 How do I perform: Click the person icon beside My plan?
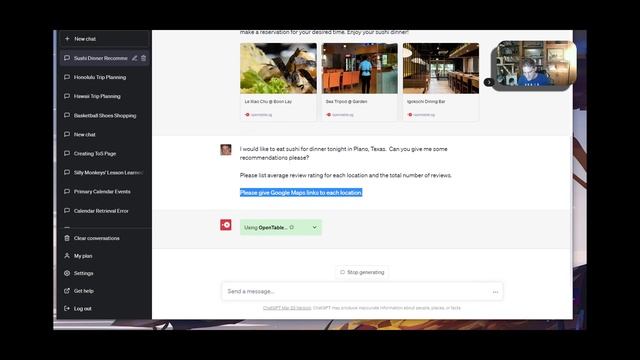67,256
